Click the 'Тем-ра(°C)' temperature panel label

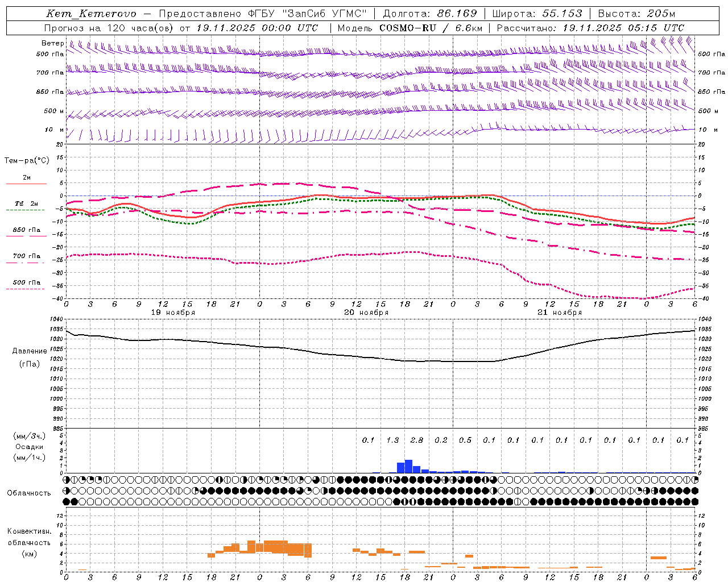(x=27, y=161)
